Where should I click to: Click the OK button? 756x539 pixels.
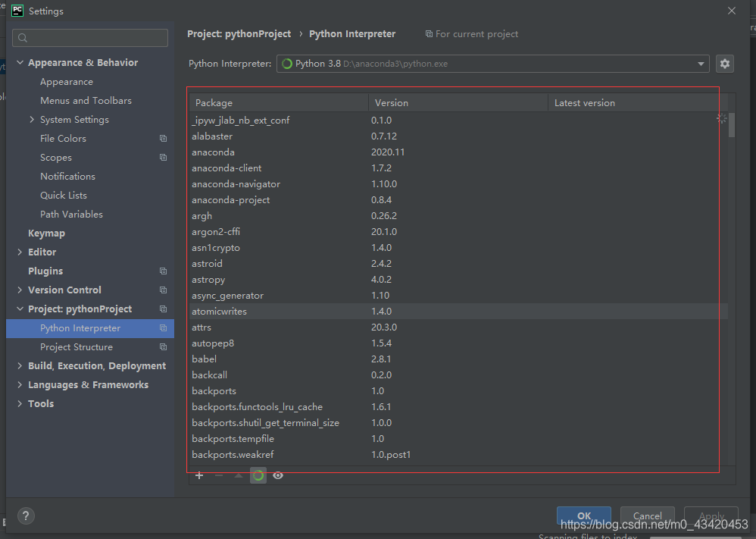click(584, 515)
